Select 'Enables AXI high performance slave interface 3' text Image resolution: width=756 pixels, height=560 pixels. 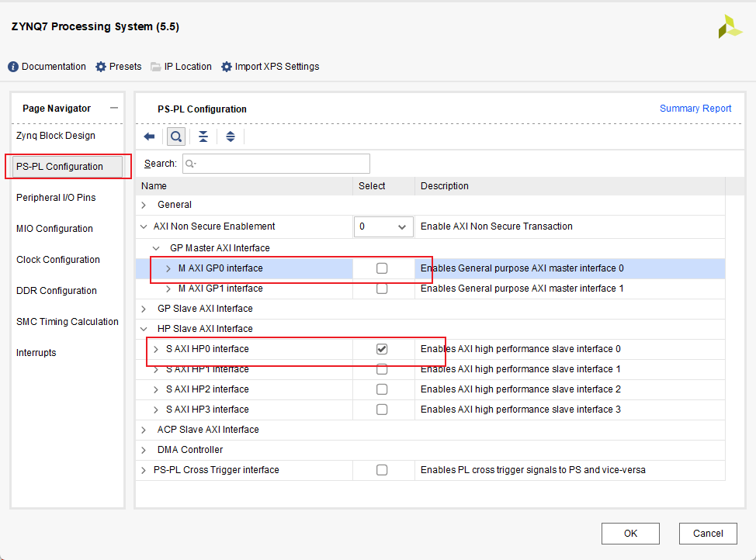coord(521,410)
